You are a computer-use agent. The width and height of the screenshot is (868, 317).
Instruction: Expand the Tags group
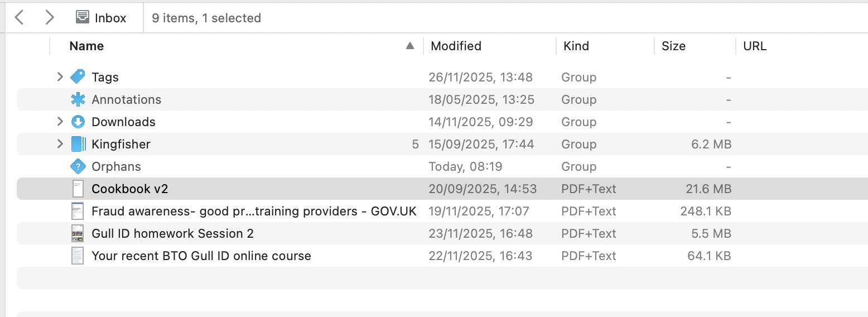click(x=60, y=77)
